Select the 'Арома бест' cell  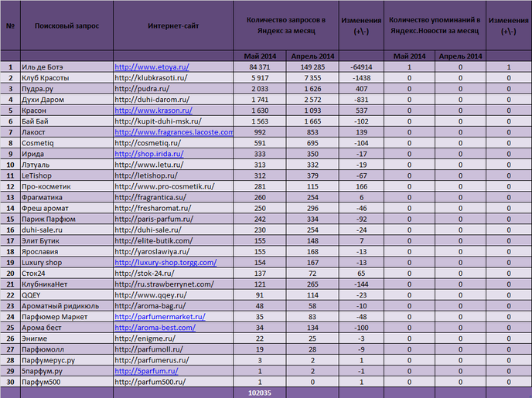(66, 328)
